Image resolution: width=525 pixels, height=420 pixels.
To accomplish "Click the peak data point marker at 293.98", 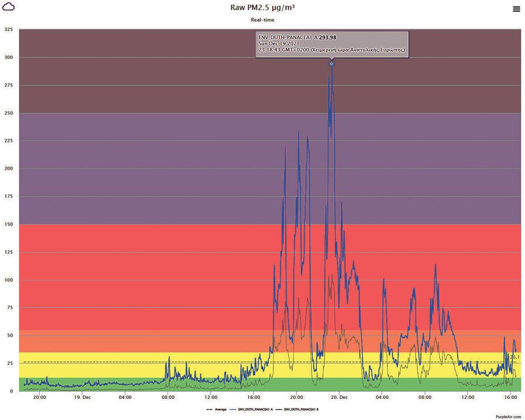I will [x=332, y=63].
